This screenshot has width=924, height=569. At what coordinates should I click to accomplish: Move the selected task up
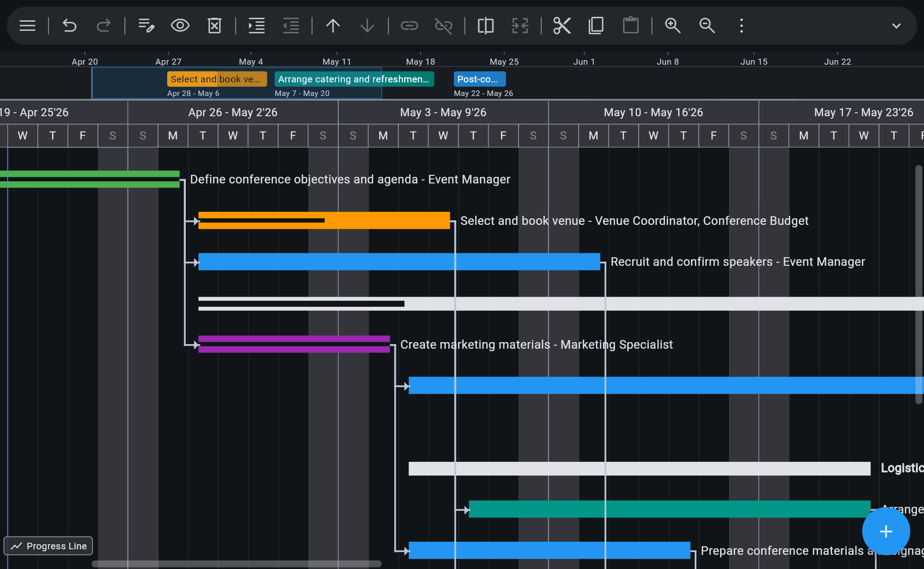[333, 25]
